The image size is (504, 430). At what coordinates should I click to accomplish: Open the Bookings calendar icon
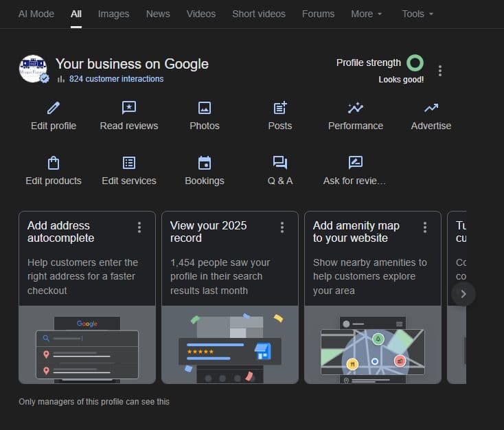205,163
